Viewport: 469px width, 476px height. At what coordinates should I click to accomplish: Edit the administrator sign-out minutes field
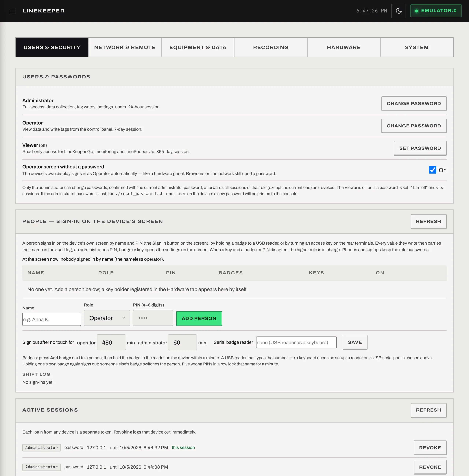(x=182, y=342)
